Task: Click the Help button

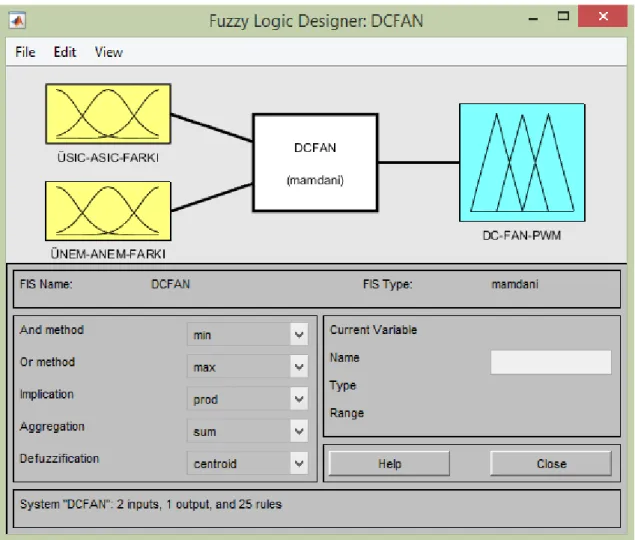Action: (389, 463)
